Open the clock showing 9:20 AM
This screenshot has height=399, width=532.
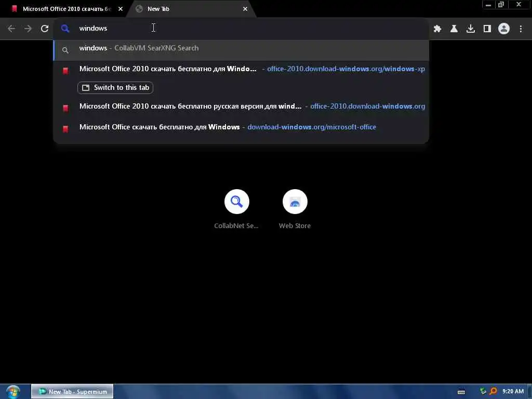pyautogui.click(x=513, y=392)
